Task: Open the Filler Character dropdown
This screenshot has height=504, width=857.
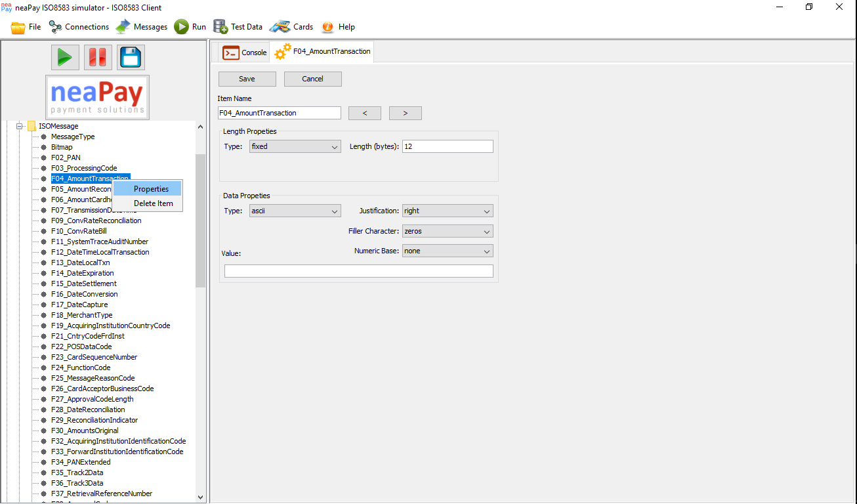Action: [x=448, y=231]
